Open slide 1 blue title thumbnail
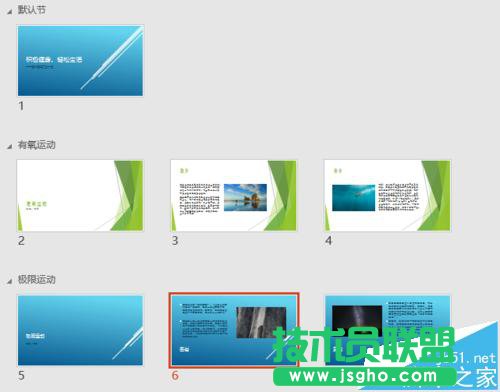This screenshot has height=392, width=500. 80,61
